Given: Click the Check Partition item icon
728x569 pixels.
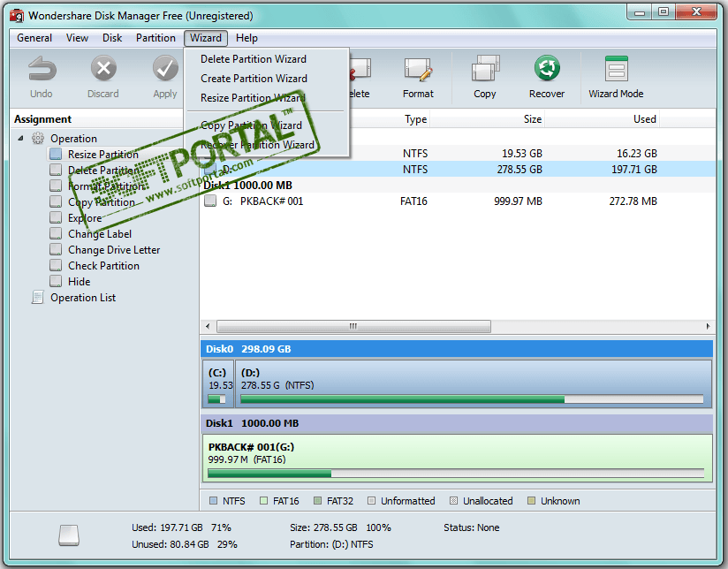Looking at the screenshot, I should point(56,265).
